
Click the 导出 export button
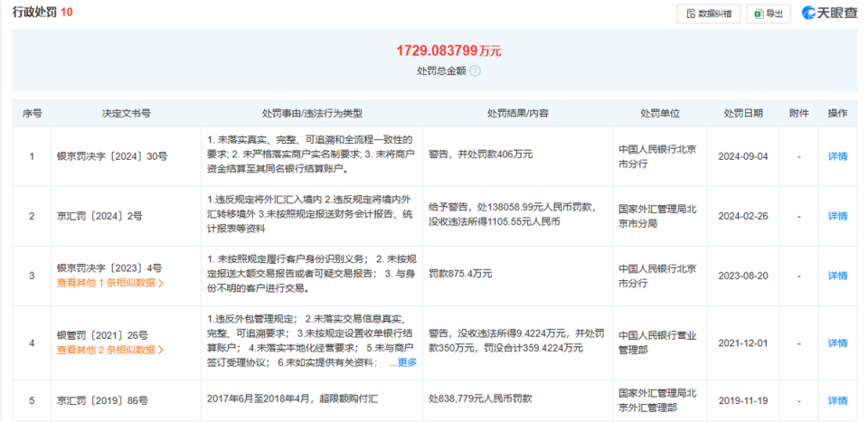769,14
